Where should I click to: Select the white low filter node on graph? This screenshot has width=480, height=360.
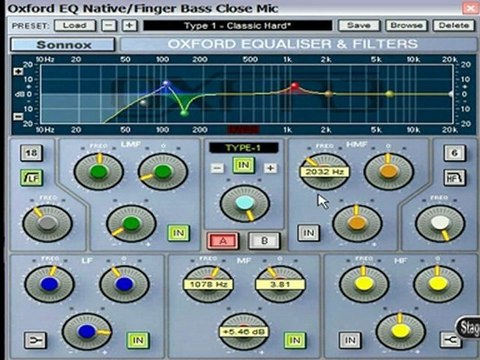[x=143, y=103]
